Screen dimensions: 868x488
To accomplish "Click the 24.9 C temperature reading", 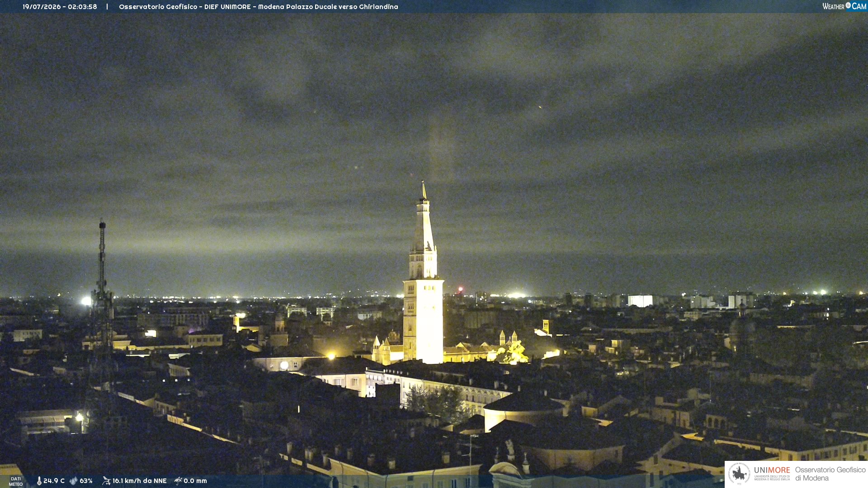I will click(54, 481).
